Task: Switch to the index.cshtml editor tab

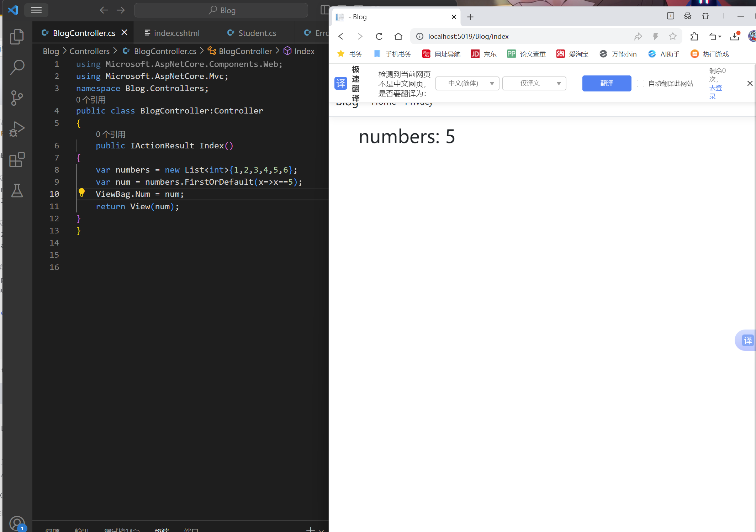Action: tap(172, 33)
